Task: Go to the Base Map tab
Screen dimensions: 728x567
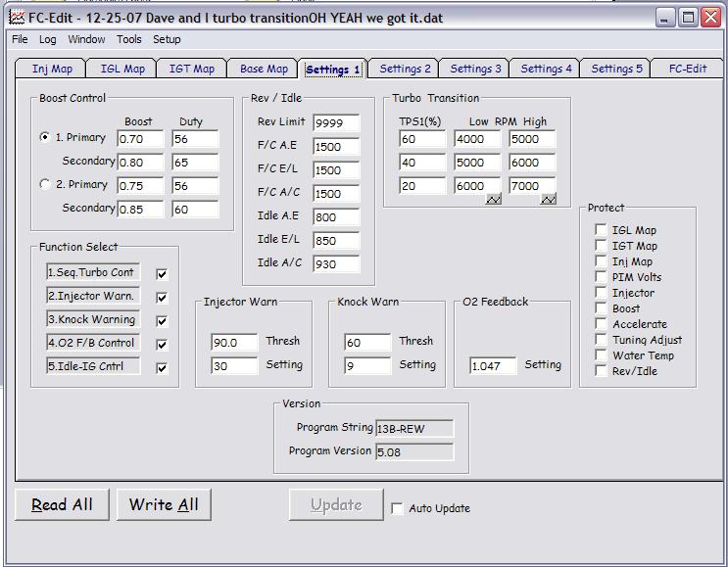Action: pyautogui.click(x=264, y=69)
